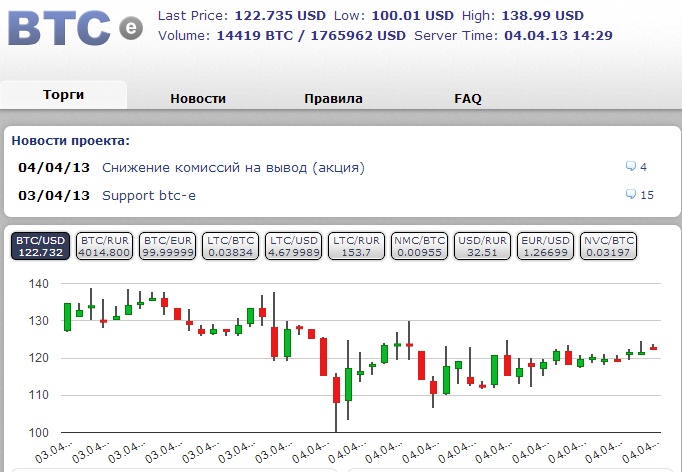Screen dimensions: 682x472
Task: Click the High value 138.99 USD
Action: pyautogui.click(x=542, y=16)
